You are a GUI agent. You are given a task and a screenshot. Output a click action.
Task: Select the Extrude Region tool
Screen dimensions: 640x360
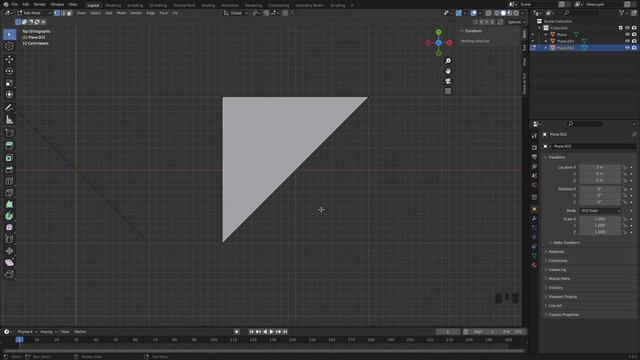tap(9, 146)
